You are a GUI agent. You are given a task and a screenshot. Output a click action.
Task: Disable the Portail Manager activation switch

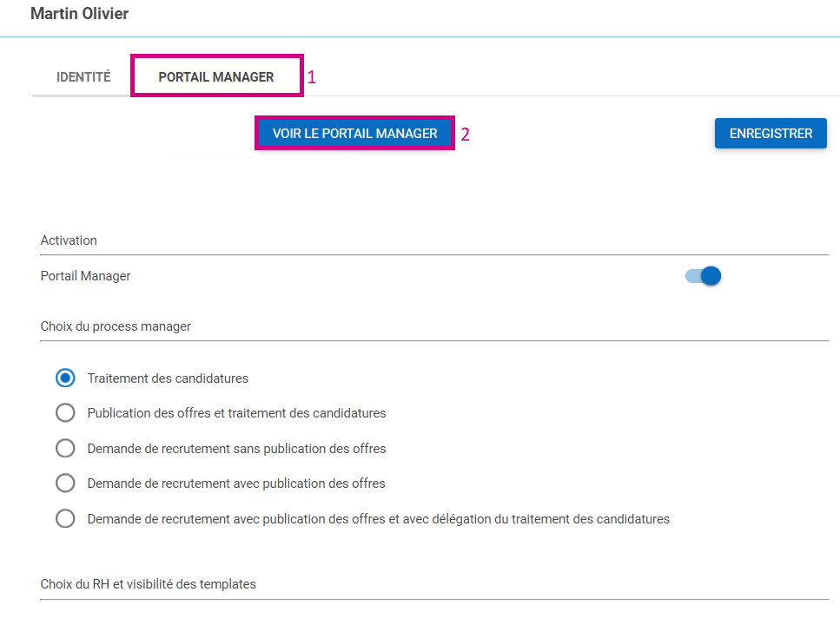pyautogui.click(x=704, y=276)
